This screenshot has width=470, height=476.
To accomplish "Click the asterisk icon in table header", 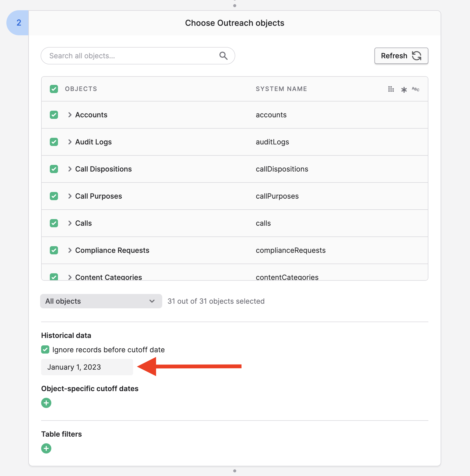I will (x=404, y=90).
